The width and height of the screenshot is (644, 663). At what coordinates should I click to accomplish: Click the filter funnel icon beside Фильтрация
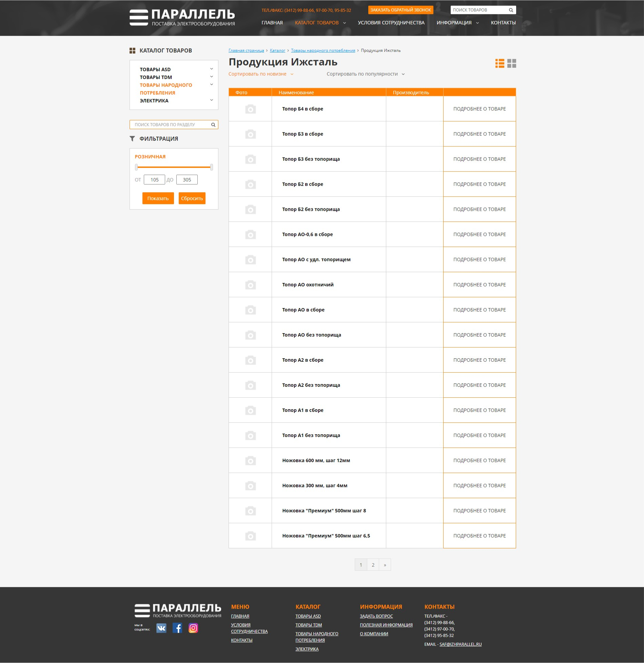(132, 139)
